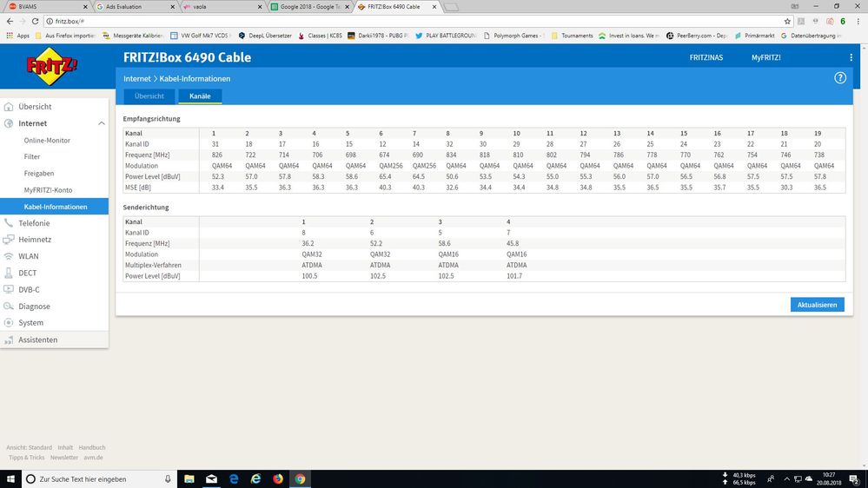868x488 pixels.
Task: Open Online-Monitor in sidebar
Action: tap(47, 141)
